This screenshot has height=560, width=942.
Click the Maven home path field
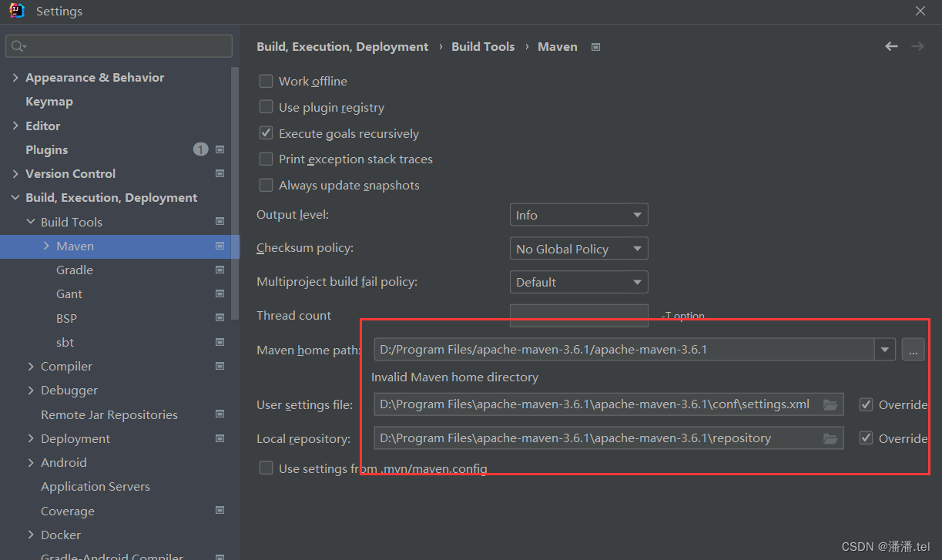click(625, 350)
